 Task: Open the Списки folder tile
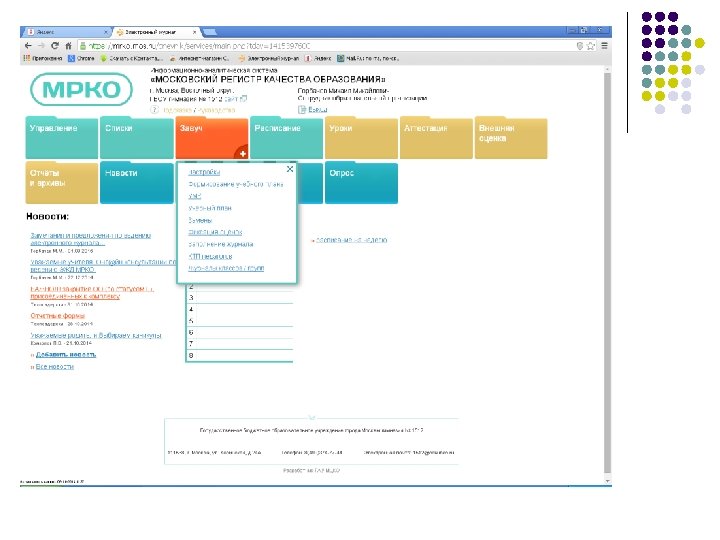[136, 138]
